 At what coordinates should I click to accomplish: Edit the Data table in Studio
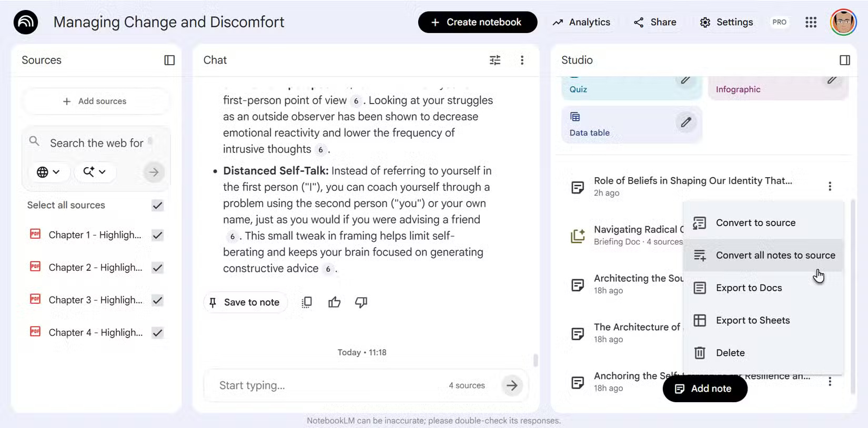click(x=685, y=122)
